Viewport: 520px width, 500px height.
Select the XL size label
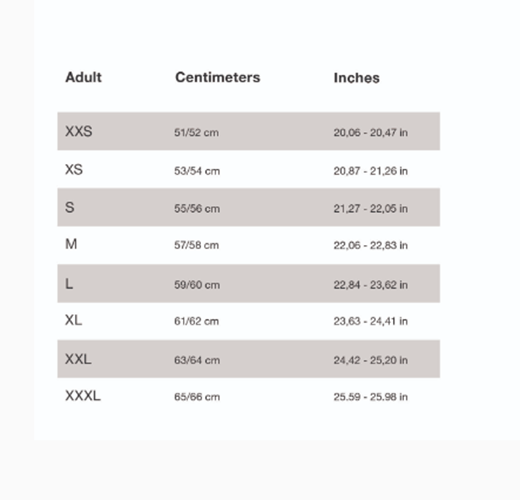tap(73, 320)
